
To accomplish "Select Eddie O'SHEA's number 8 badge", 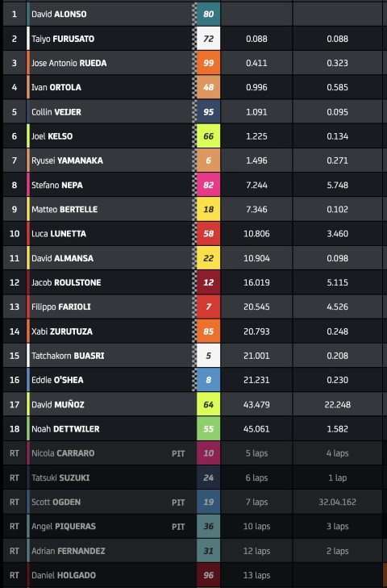I will (209, 380).
